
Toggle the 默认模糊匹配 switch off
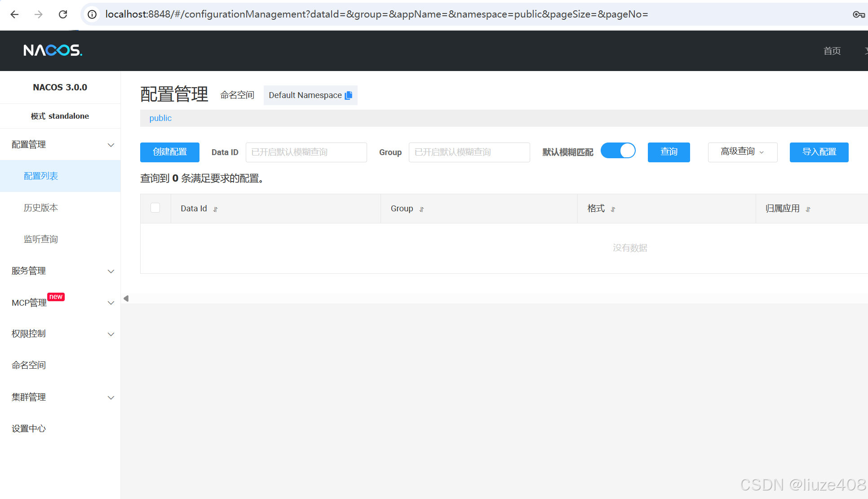[x=618, y=151]
